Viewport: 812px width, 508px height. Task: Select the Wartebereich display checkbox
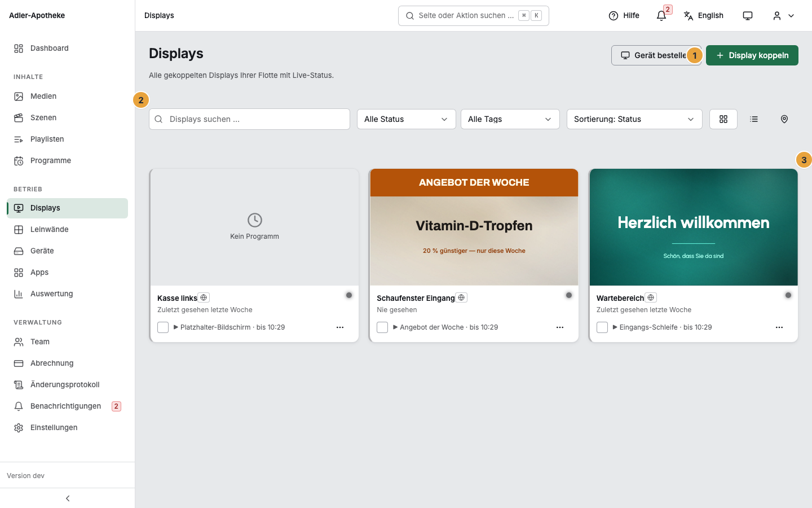click(602, 327)
